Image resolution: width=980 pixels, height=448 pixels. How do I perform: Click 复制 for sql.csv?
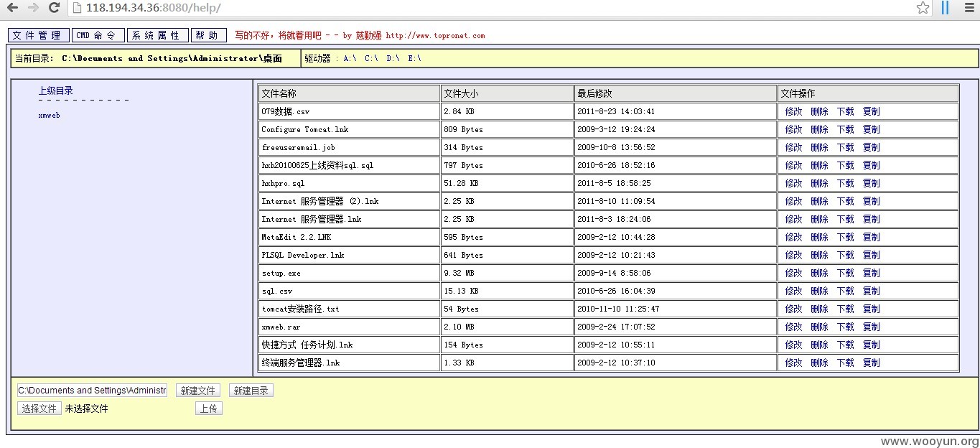click(x=871, y=291)
